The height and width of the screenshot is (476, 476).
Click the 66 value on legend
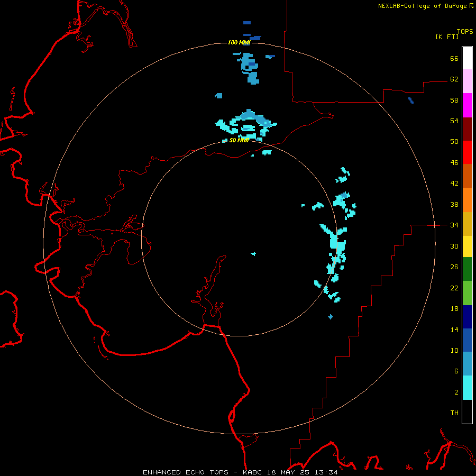[x=454, y=58]
